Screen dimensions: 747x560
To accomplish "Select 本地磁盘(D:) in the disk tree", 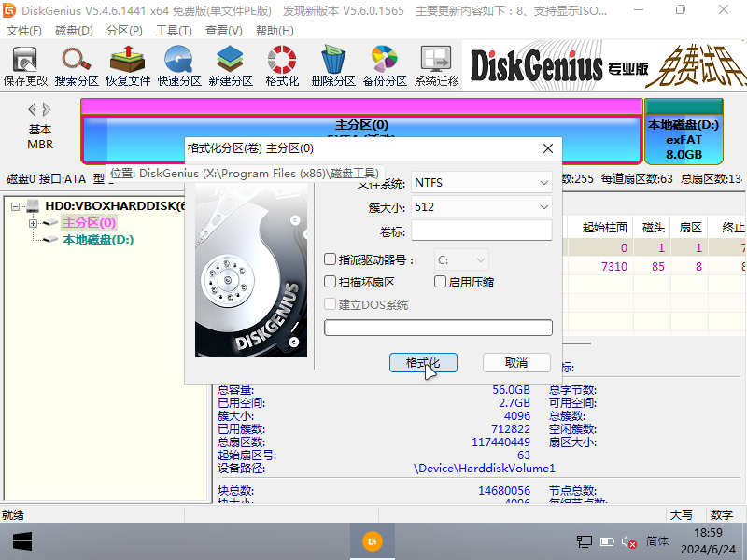I will click(x=98, y=240).
